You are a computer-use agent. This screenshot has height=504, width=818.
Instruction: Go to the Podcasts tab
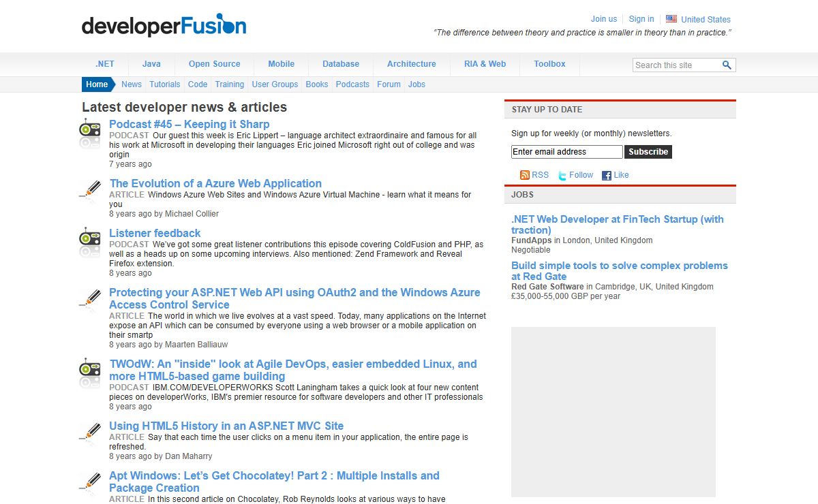coord(352,84)
